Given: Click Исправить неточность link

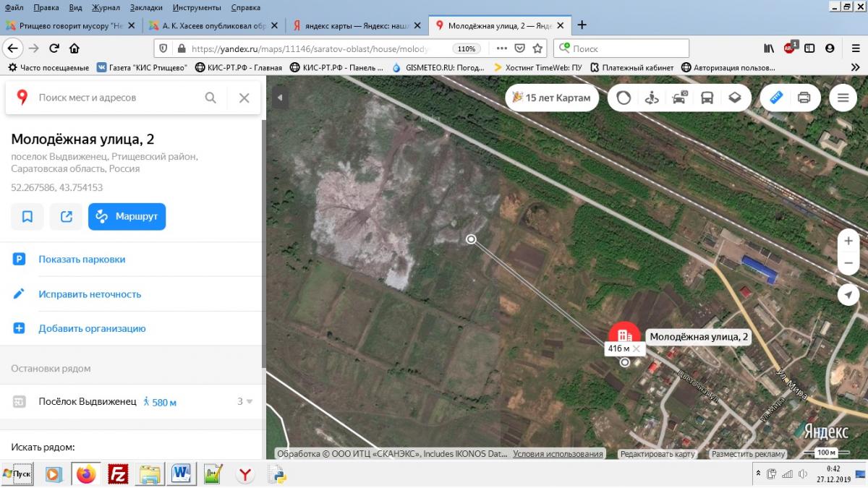Looking at the screenshot, I should click(x=90, y=294).
